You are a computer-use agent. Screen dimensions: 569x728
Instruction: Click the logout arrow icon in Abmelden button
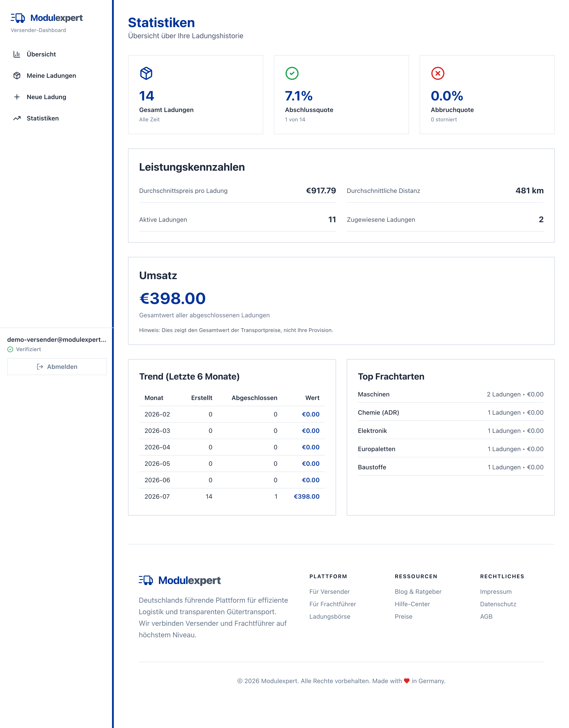(x=40, y=367)
